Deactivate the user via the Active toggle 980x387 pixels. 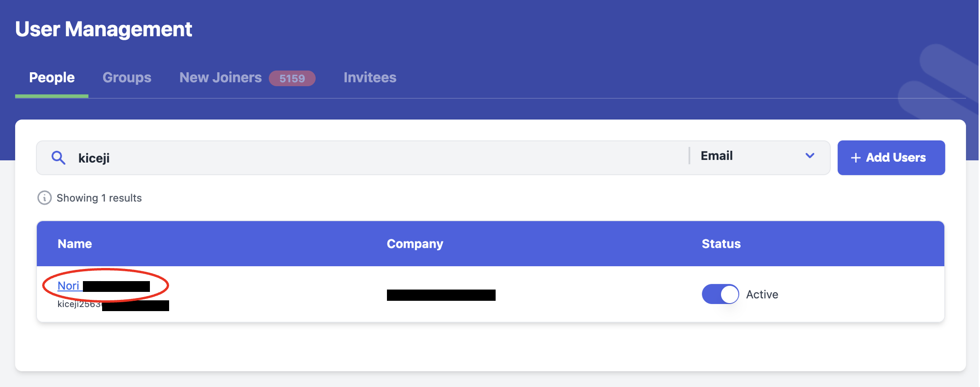(x=720, y=294)
